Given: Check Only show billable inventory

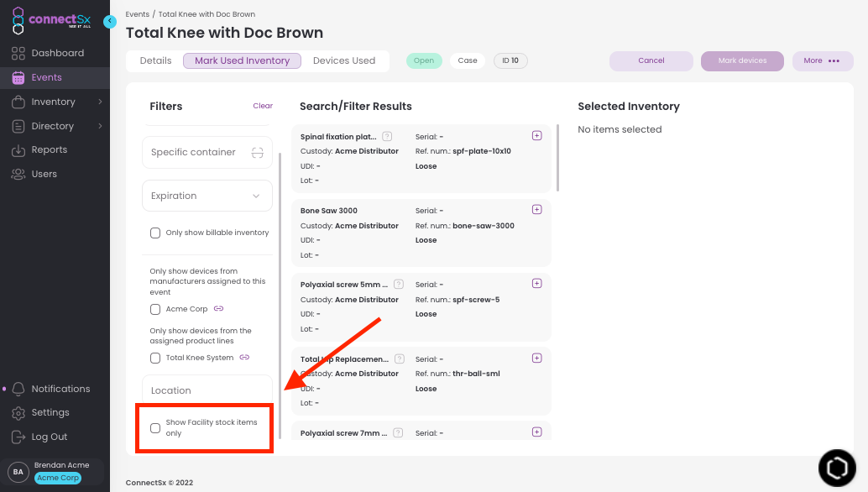Looking at the screenshot, I should click(x=155, y=233).
